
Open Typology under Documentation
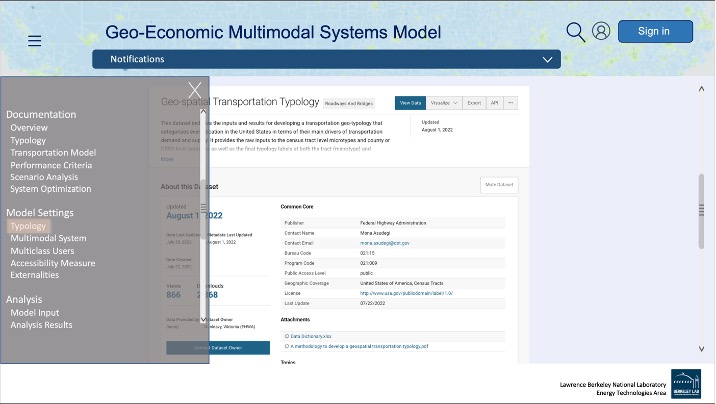coord(28,141)
